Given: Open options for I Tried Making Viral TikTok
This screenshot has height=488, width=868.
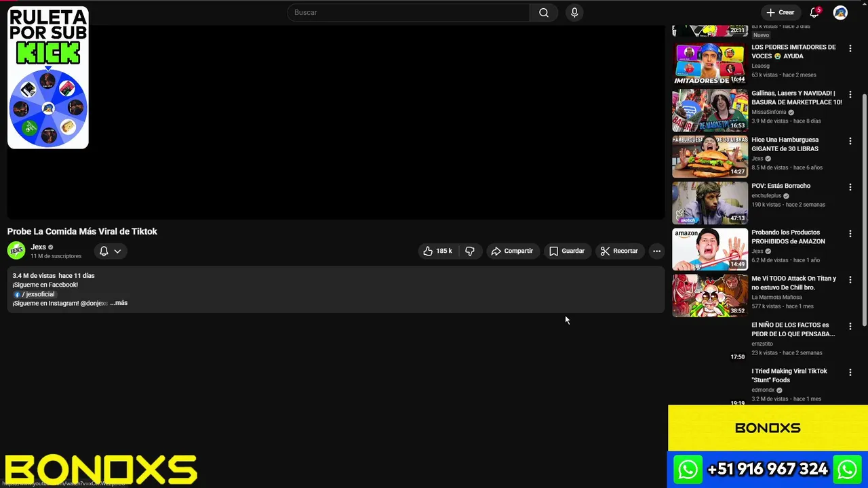Looking at the screenshot, I should 850,372.
